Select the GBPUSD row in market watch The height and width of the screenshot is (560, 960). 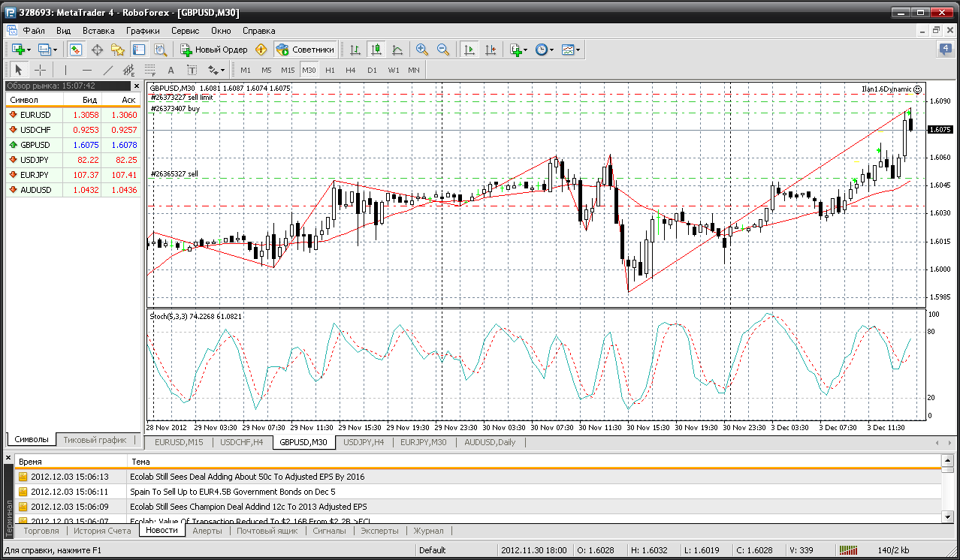point(35,145)
